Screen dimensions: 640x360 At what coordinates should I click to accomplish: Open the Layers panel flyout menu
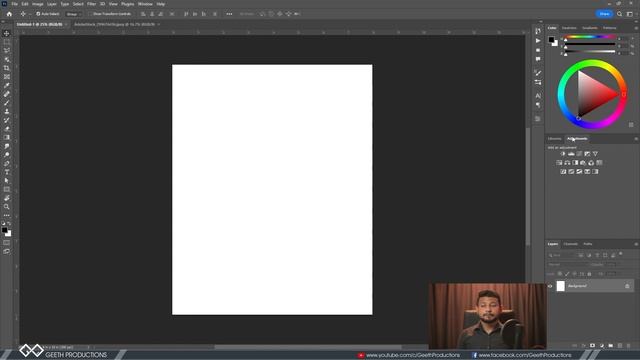(636, 244)
